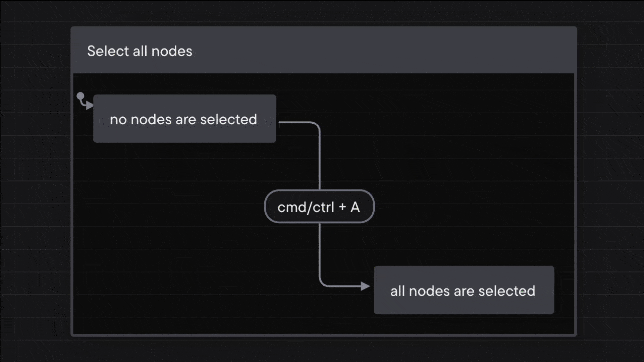Click the initial transition arrowhead
The height and width of the screenshot is (362, 644).
[x=90, y=106]
